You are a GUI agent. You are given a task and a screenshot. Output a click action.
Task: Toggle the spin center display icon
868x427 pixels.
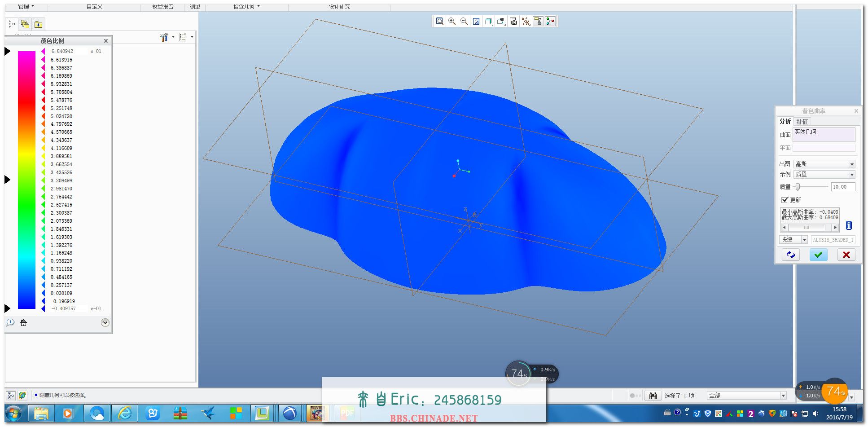point(550,21)
